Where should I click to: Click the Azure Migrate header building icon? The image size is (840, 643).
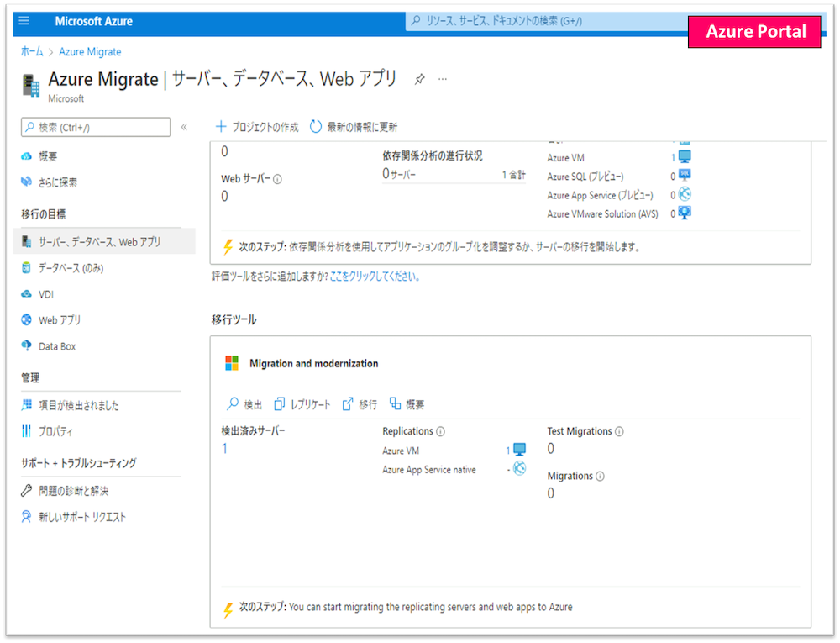(31, 86)
